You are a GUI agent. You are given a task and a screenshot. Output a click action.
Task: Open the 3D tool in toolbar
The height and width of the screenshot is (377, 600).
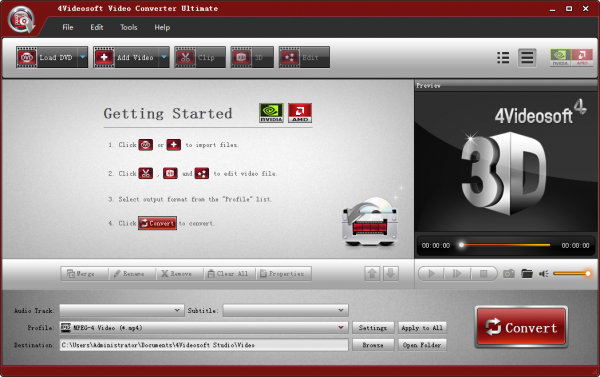252,57
